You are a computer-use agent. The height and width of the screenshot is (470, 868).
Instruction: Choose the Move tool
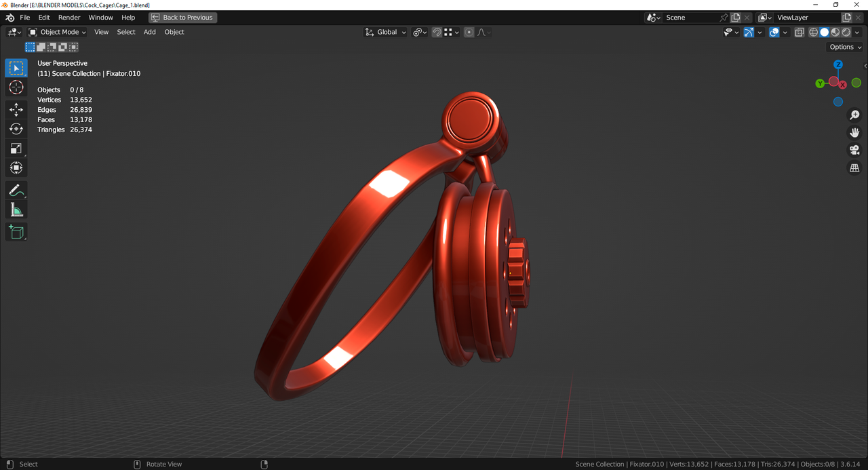click(16, 109)
